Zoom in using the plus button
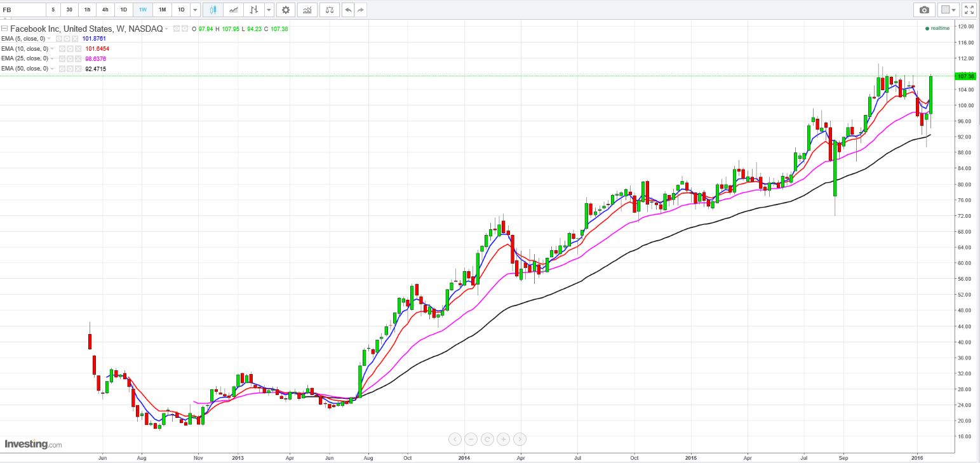Viewport: 980px width, 463px height. 504,439
